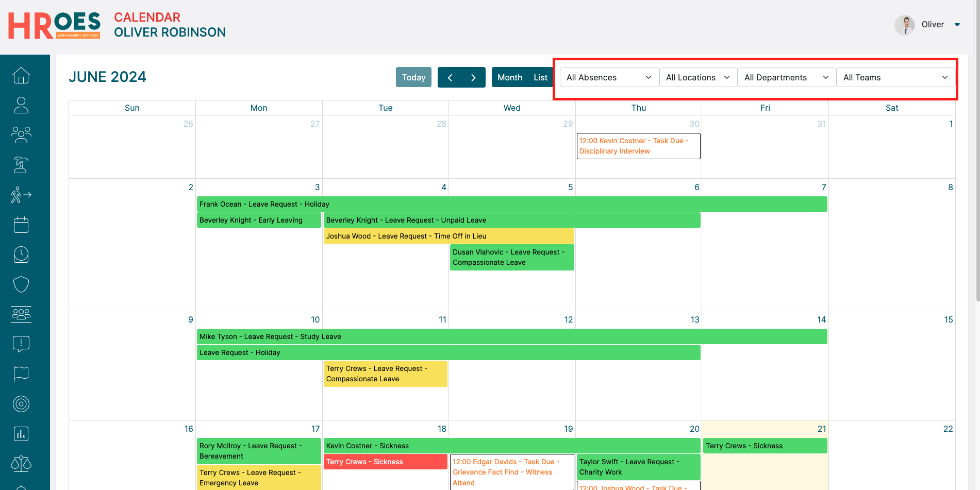Viewport: 980px width, 490px height.
Task: Open the home icon in sidebar
Action: 21,75
